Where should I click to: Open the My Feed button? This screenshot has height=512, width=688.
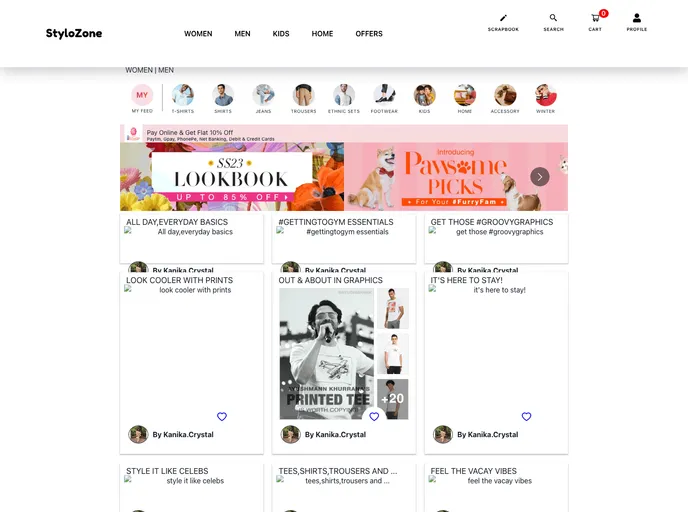[x=142, y=96]
